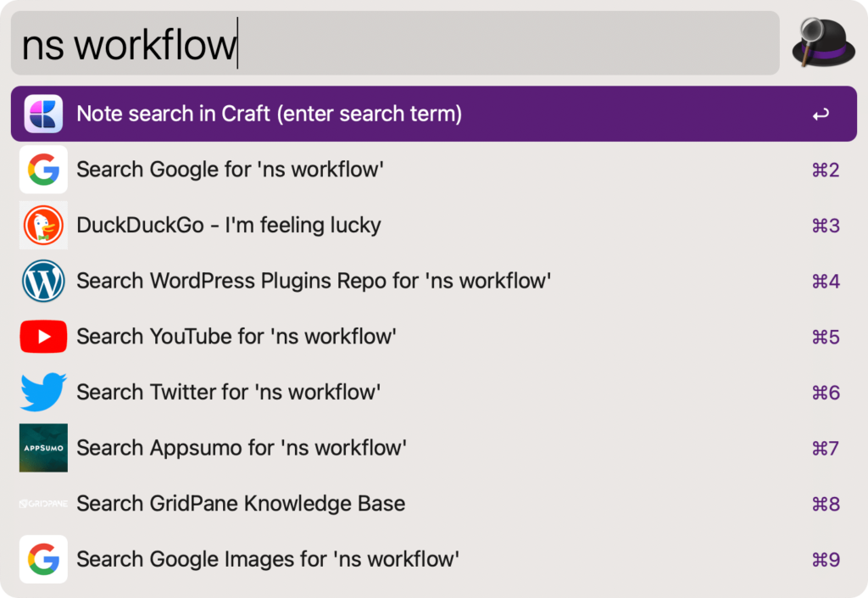Click the Alfred hat icon

[824, 42]
